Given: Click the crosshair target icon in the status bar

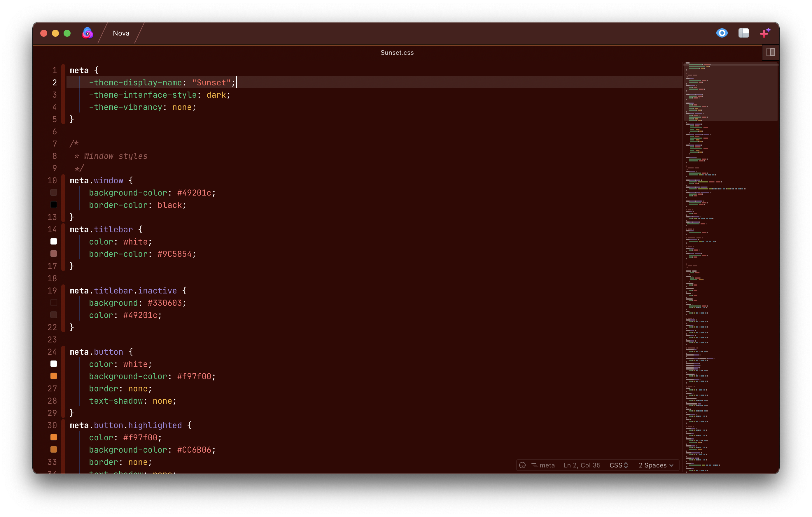Looking at the screenshot, I should [522, 465].
